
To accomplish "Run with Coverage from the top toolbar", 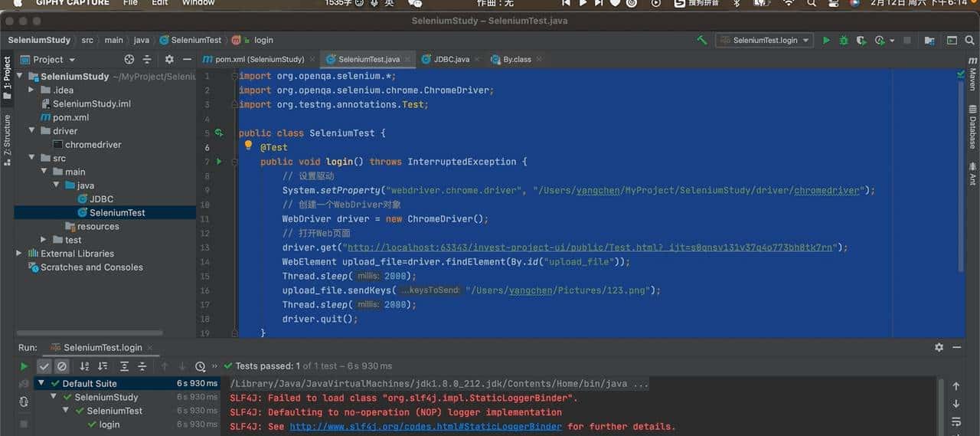I will (x=861, y=40).
